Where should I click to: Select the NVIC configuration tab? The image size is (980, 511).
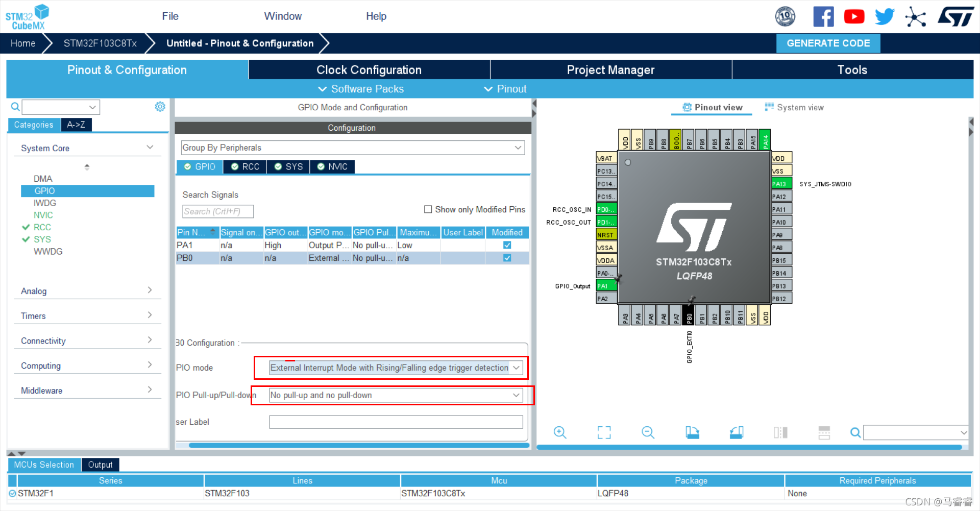pyautogui.click(x=332, y=167)
